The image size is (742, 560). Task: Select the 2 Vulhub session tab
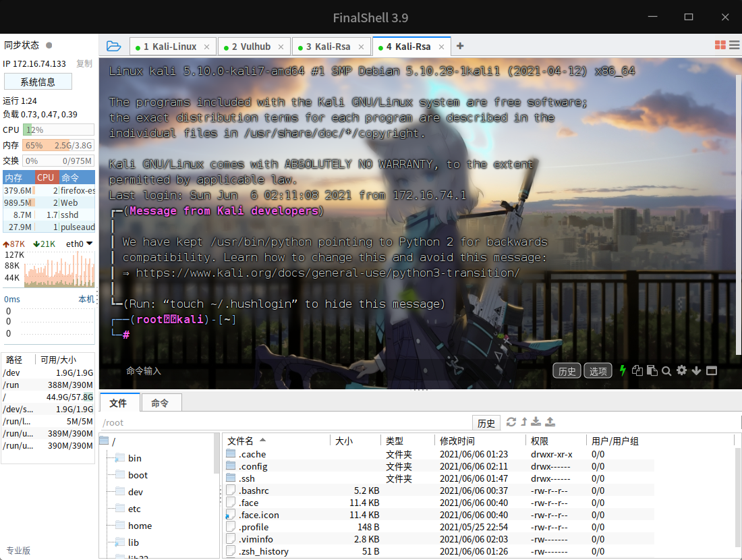click(x=254, y=47)
